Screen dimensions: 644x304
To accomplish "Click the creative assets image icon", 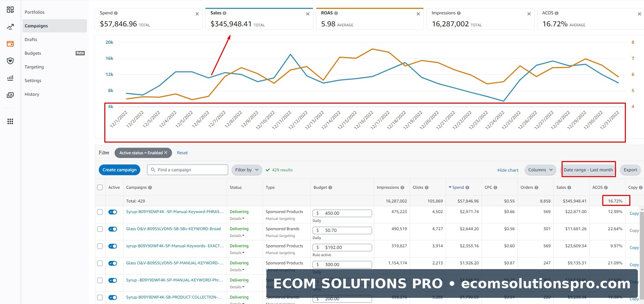I will pyautogui.click(x=10, y=95).
